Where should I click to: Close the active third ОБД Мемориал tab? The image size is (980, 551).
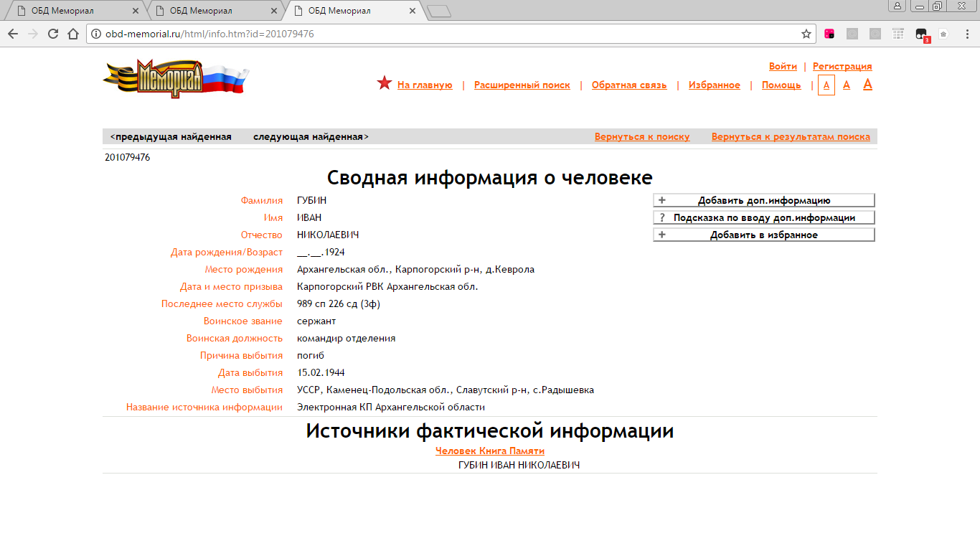pyautogui.click(x=412, y=11)
